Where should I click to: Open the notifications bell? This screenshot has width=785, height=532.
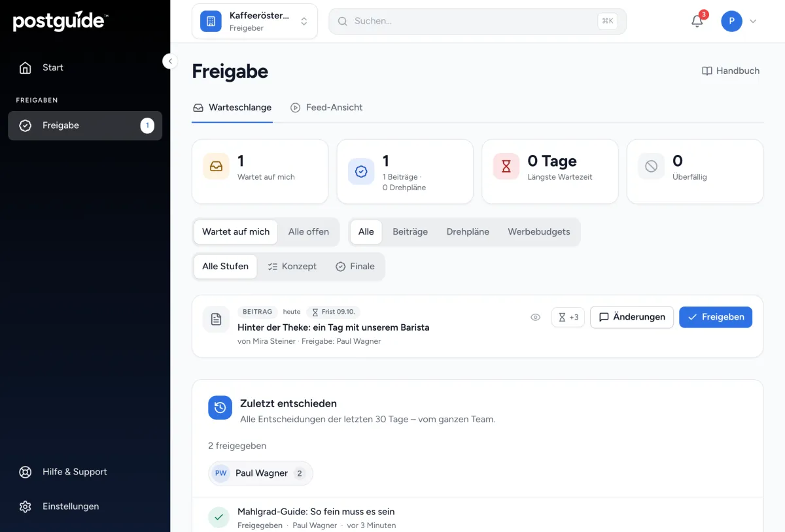pyautogui.click(x=697, y=21)
